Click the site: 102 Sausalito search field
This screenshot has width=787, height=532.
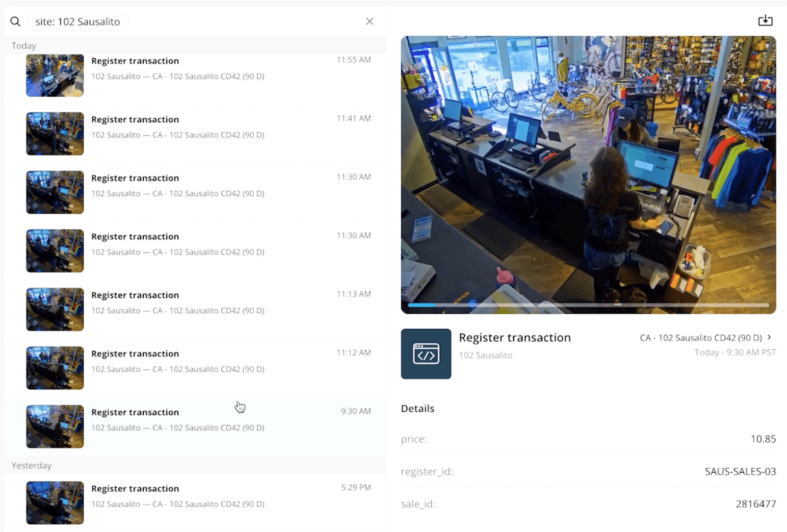tap(78, 22)
